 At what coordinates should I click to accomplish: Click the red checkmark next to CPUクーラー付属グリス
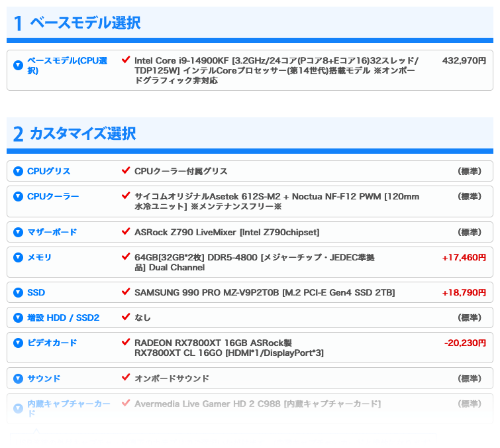pos(126,170)
